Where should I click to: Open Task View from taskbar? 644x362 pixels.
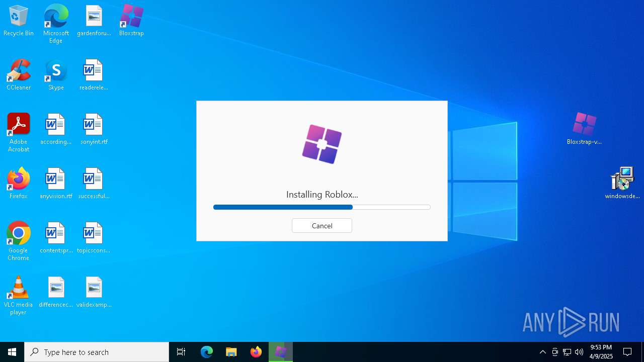pyautogui.click(x=181, y=352)
